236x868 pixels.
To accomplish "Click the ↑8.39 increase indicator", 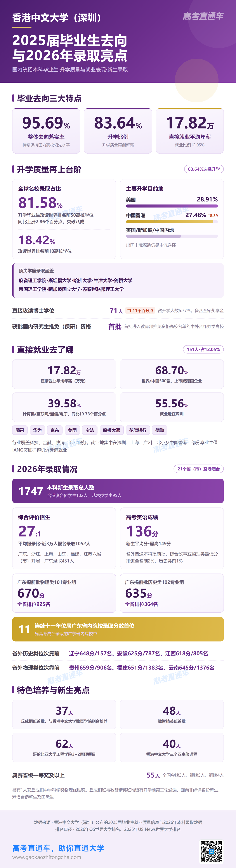I will (x=213, y=216).
